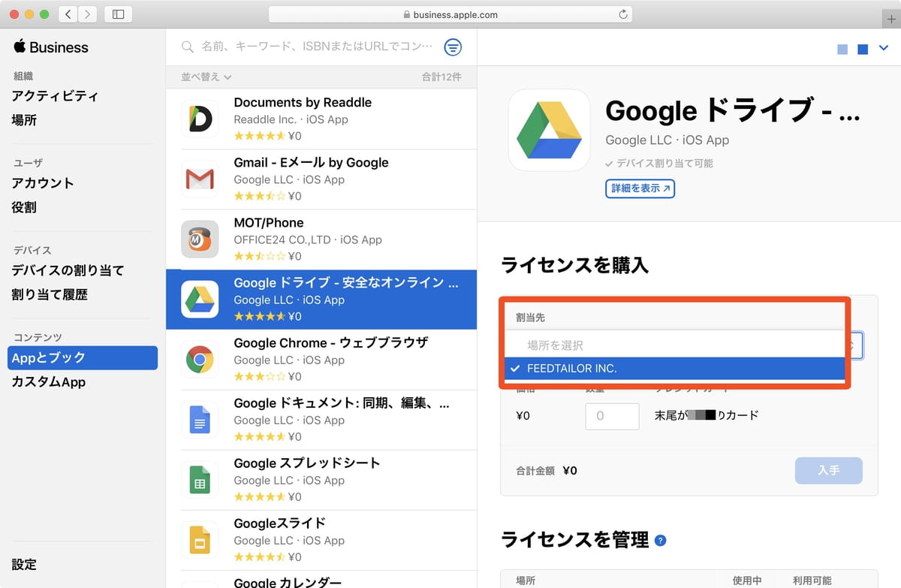Open アカウント in sidebar
Image resolution: width=901 pixels, height=588 pixels.
[43, 183]
